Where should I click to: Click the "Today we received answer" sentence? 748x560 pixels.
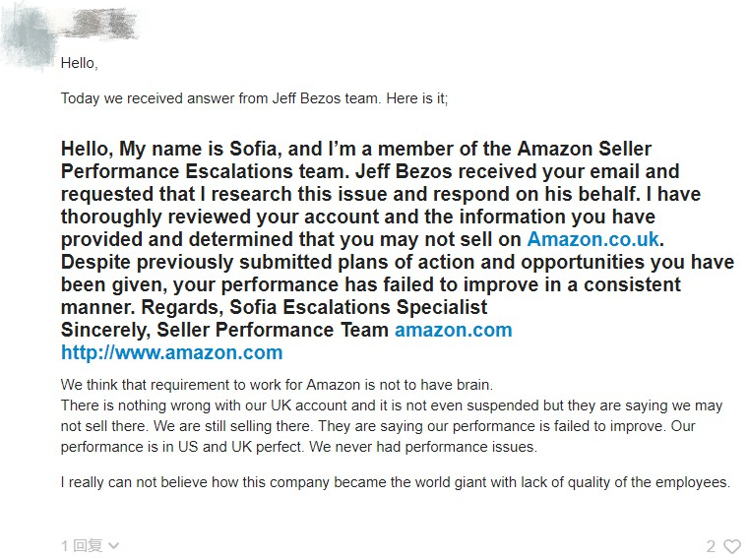click(254, 98)
